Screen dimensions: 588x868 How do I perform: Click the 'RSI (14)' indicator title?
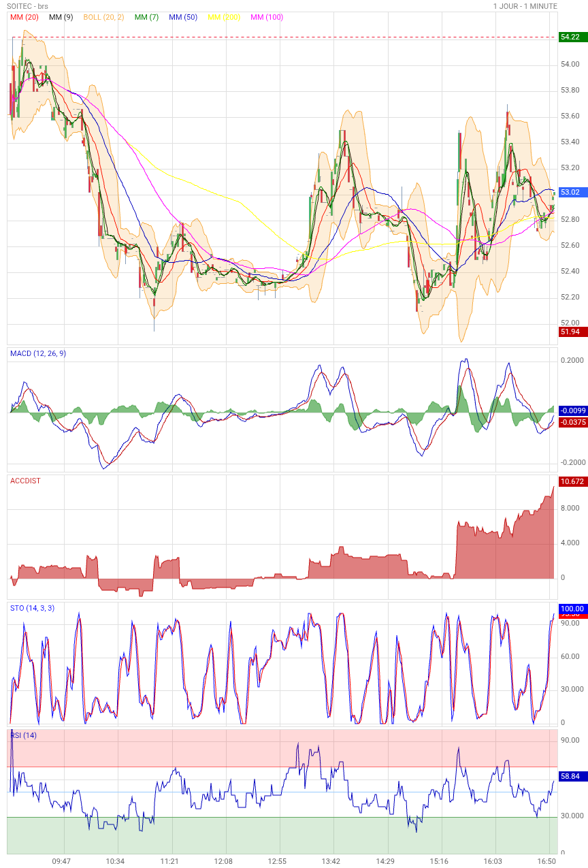pyautogui.click(x=24, y=735)
